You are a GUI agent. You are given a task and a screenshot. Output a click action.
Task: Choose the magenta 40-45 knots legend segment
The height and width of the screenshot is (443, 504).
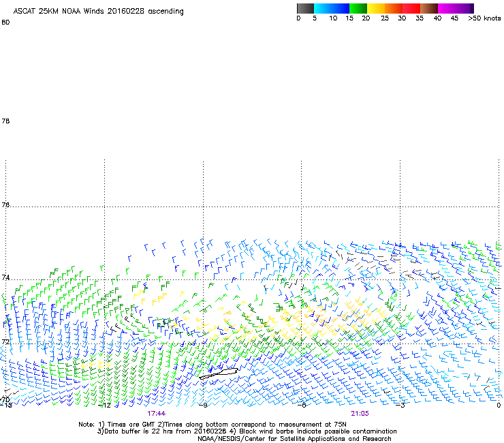(447, 8)
